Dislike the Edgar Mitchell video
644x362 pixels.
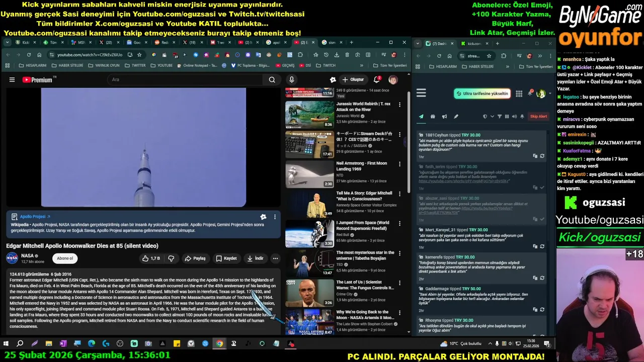171,258
